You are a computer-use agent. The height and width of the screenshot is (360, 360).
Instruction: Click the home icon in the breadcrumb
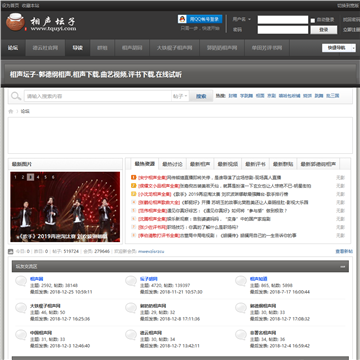[11, 111]
